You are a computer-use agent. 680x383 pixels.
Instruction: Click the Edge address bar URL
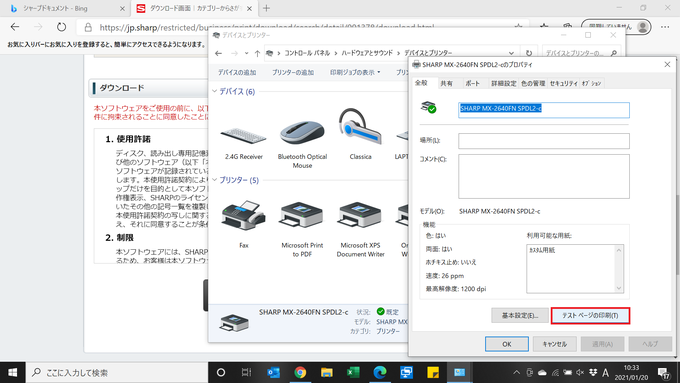pos(267,27)
